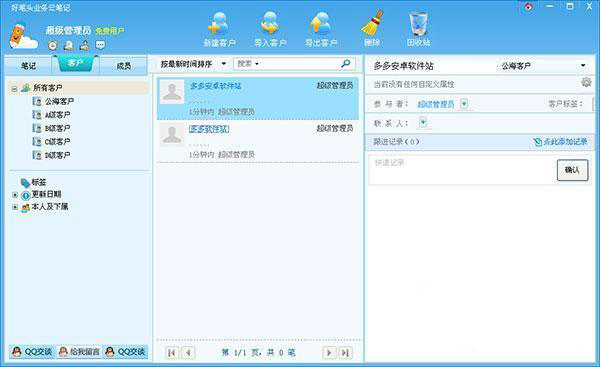Click the avatar of 多多软件站
The height and width of the screenshot is (367, 600).
pos(172,134)
